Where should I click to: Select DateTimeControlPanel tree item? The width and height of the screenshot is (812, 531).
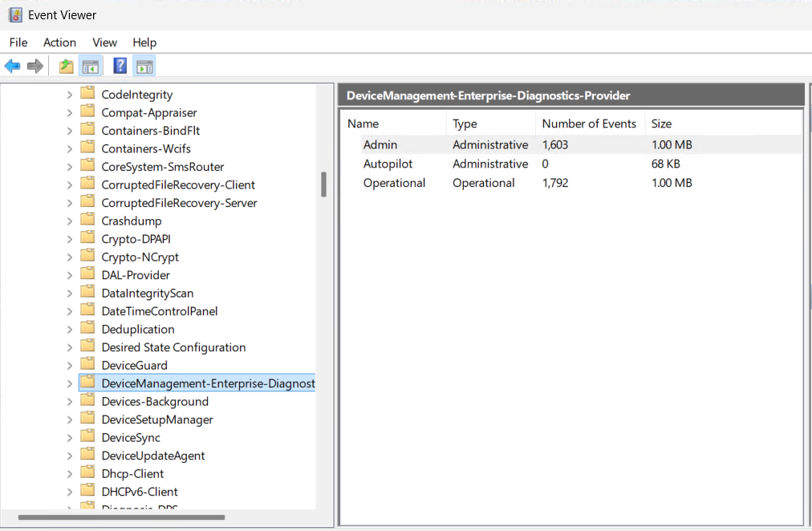pos(160,311)
